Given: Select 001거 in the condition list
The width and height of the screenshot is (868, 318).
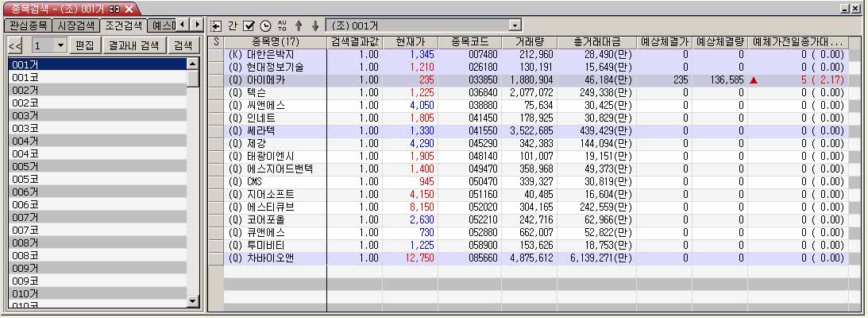Looking at the screenshot, I should [x=98, y=64].
